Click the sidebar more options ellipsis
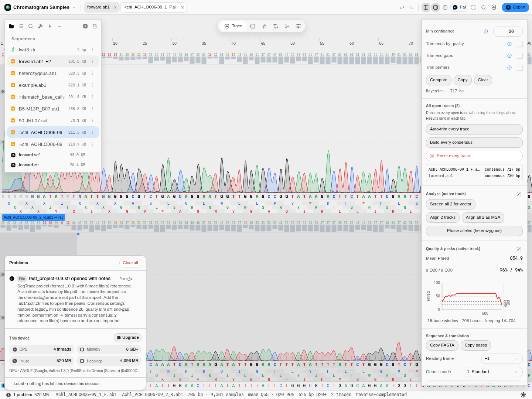Image resolution: width=532 pixels, height=399 pixels. pyautogui.click(x=59, y=26)
